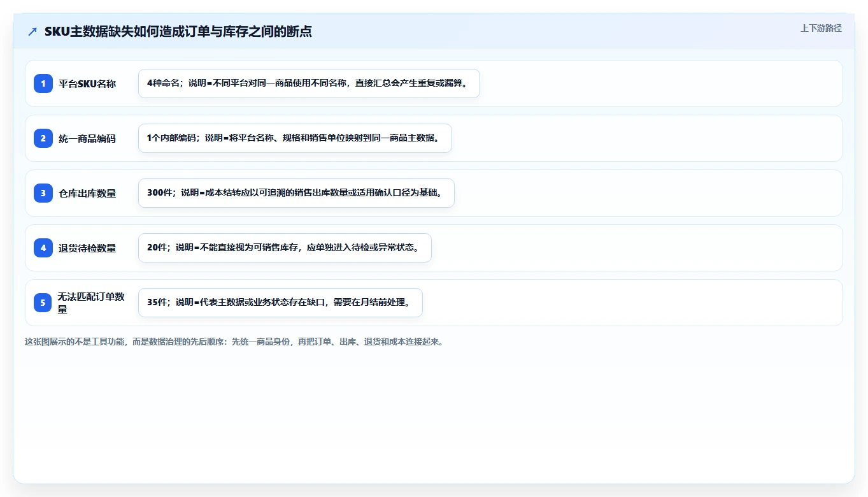The width and height of the screenshot is (868, 497).
Task: Select the 退货待检数量 label
Action: point(87,248)
